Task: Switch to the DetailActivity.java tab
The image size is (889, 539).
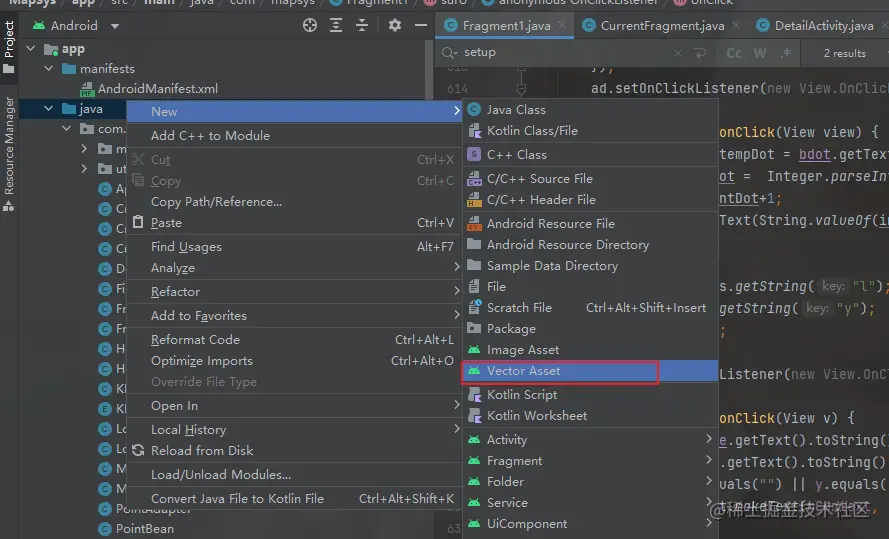Action: click(823, 26)
